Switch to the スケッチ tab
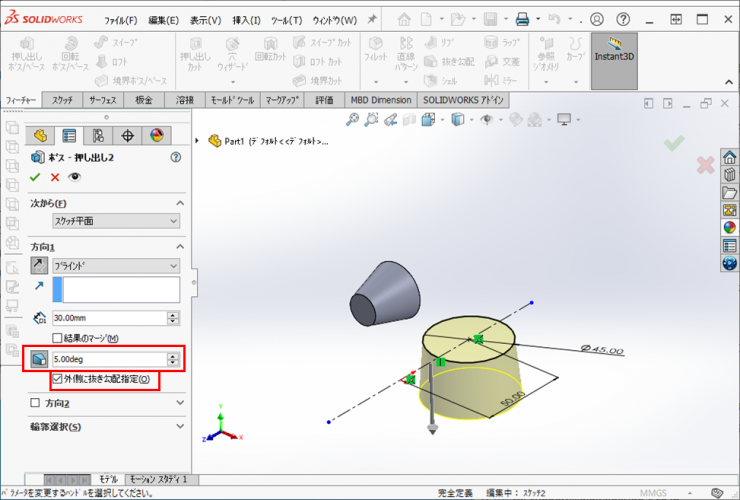 [62, 100]
